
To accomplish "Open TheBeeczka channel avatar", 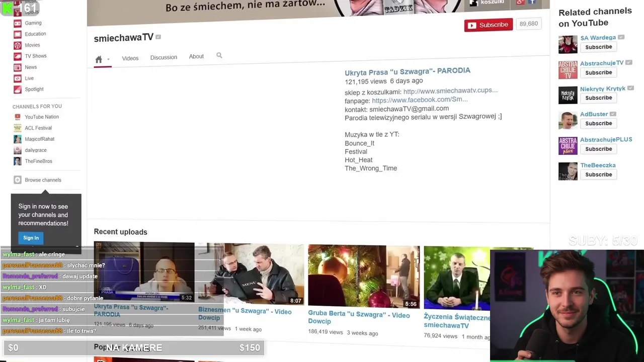I will 568,171.
